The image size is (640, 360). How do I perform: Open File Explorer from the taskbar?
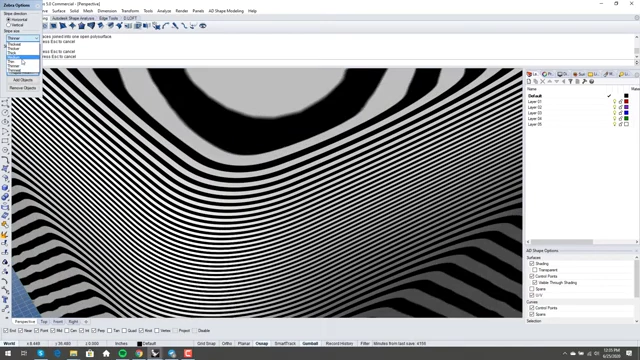(73, 353)
